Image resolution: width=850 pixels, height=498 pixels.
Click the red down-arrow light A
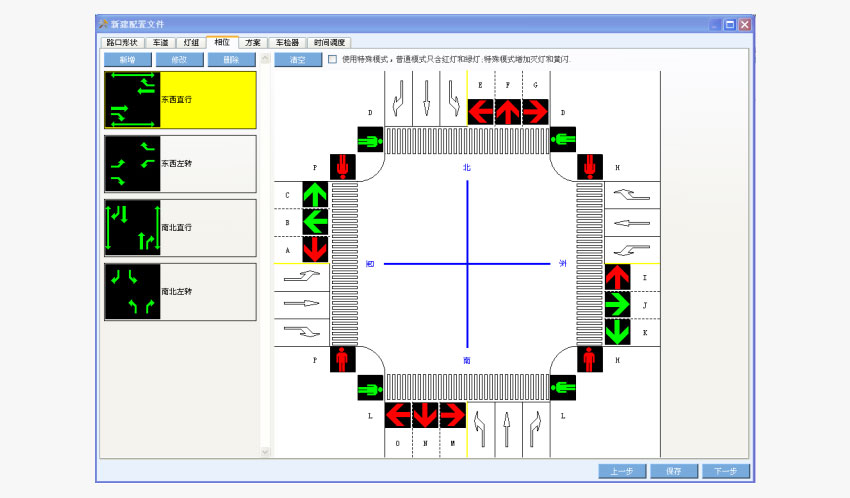coord(315,248)
